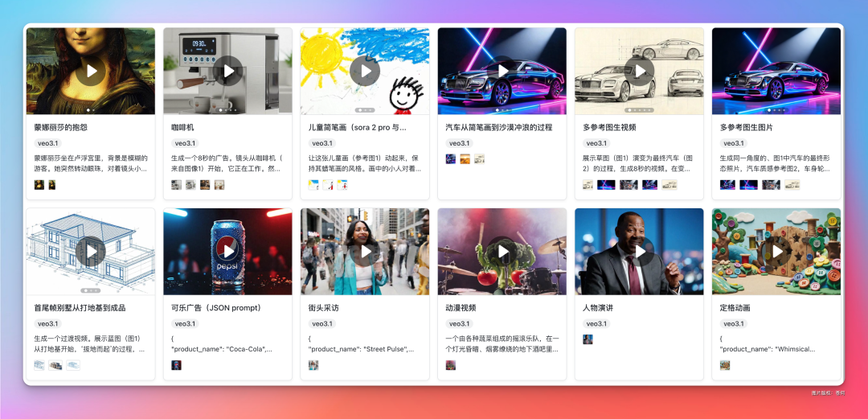Play the 可乐广告 Pepsi can video
Screen dimensions: 868x419
click(227, 252)
